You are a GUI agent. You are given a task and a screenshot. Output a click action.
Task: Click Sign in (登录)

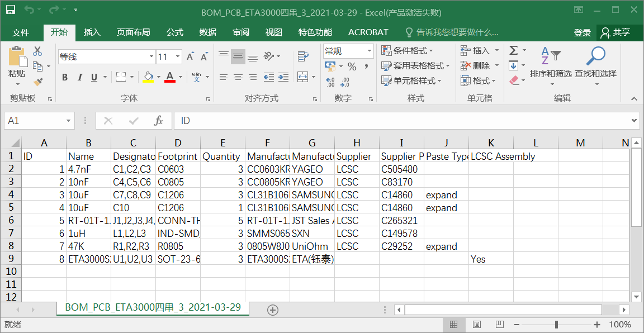tap(583, 33)
